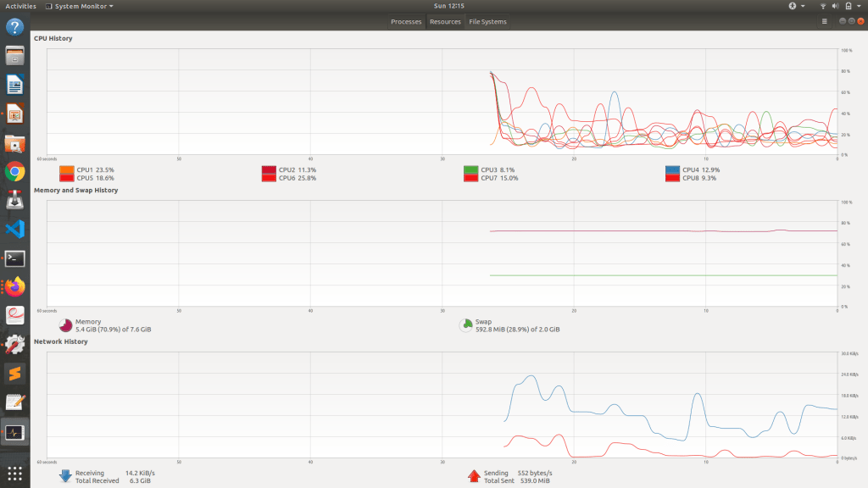
Task: Open the hamburger menu in the header bar
Action: pyautogui.click(x=824, y=21)
